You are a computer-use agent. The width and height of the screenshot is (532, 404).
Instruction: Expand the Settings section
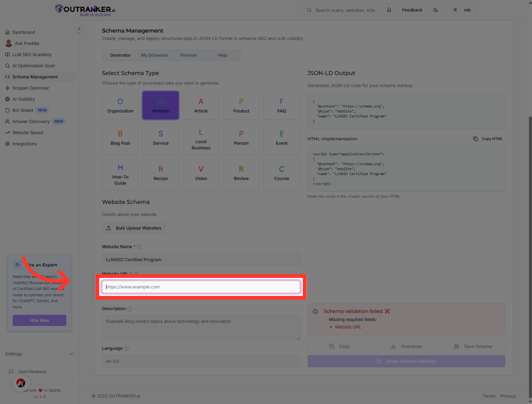pyautogui.click(x=39, y=354)
